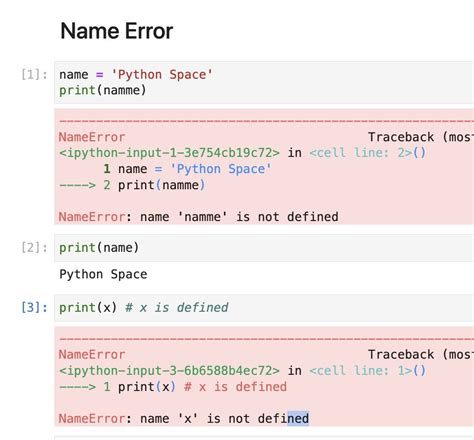Click "<cell line: 2>()" in first traceback
474x440 pixels.
(368, 153)
